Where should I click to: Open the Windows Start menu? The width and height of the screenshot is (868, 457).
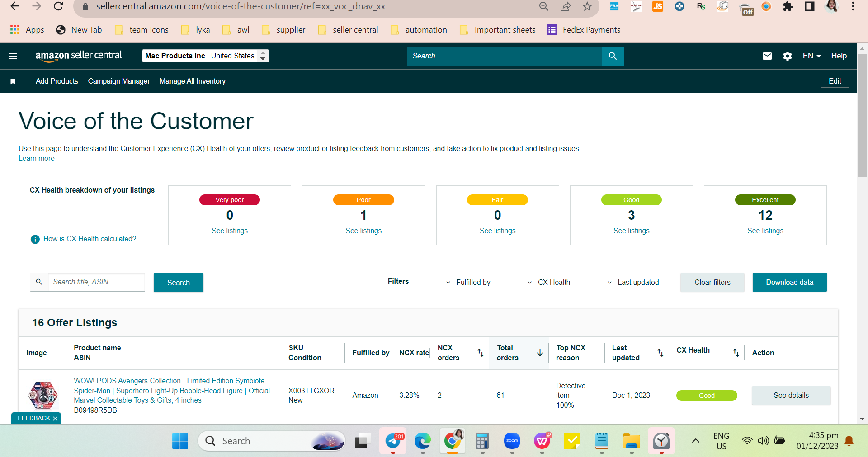coord(180,441)
